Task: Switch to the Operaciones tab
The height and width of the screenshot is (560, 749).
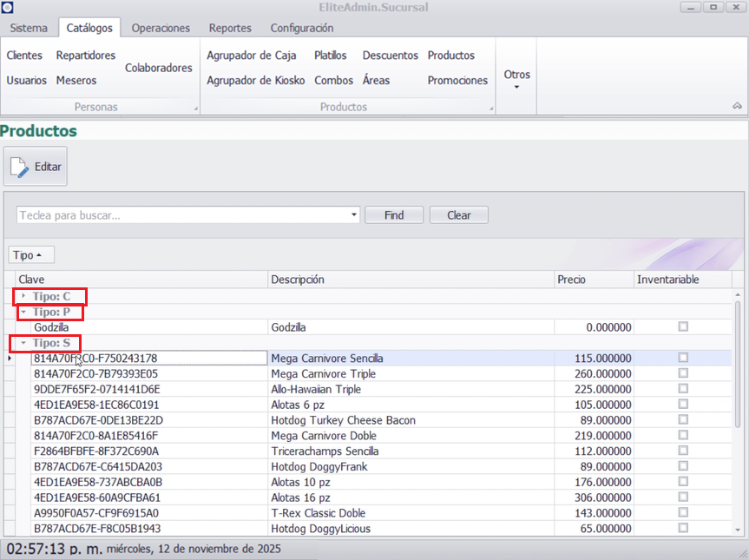Action: point(161,28)
